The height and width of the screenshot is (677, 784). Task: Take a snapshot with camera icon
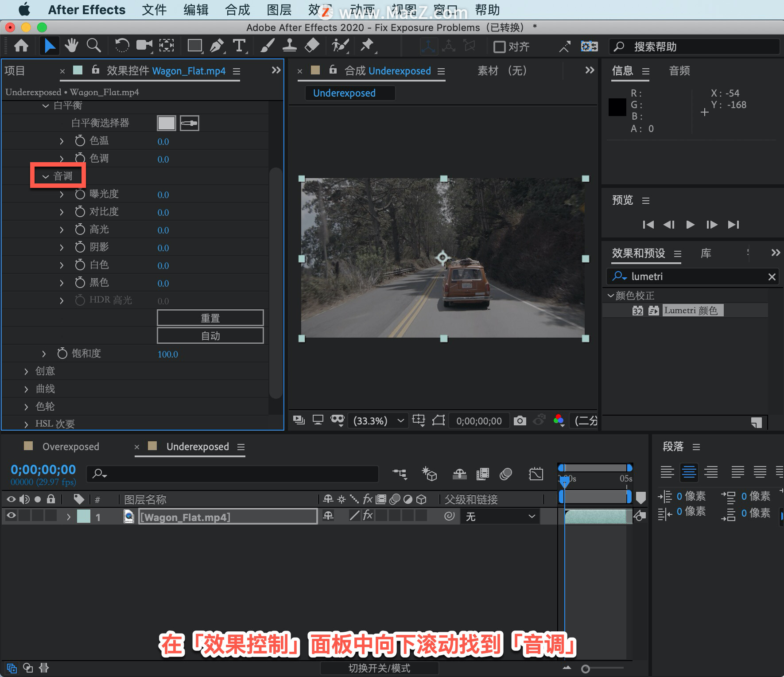520,420
